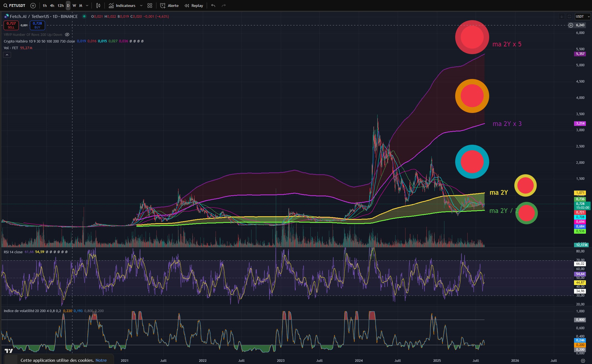Click the plus crosshair at price 6,243
The image size is (592, 364).
point(571,25)
